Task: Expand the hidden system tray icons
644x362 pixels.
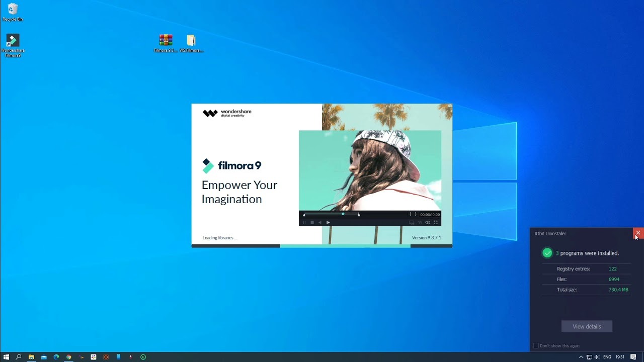Action: click(581, 357)
